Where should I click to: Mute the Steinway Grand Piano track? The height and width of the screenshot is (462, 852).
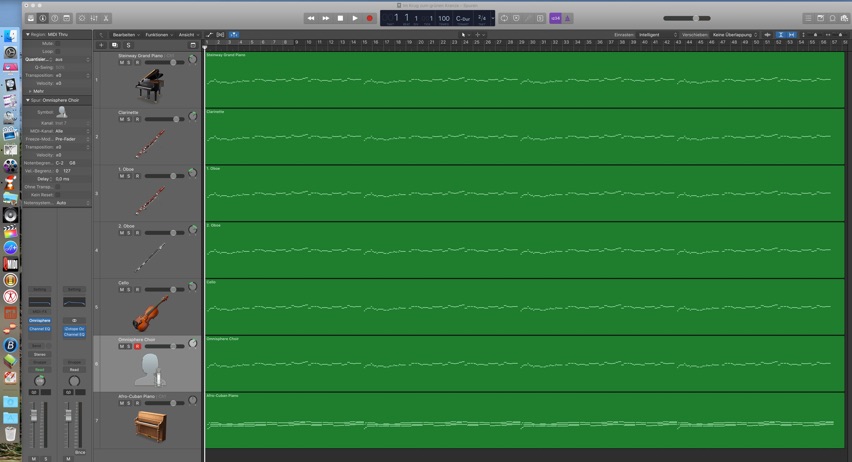tap(122, 63)
